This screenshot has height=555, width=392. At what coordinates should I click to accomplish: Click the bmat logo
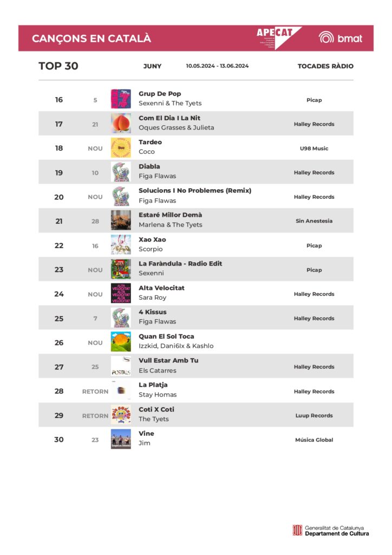coord(341,38)
